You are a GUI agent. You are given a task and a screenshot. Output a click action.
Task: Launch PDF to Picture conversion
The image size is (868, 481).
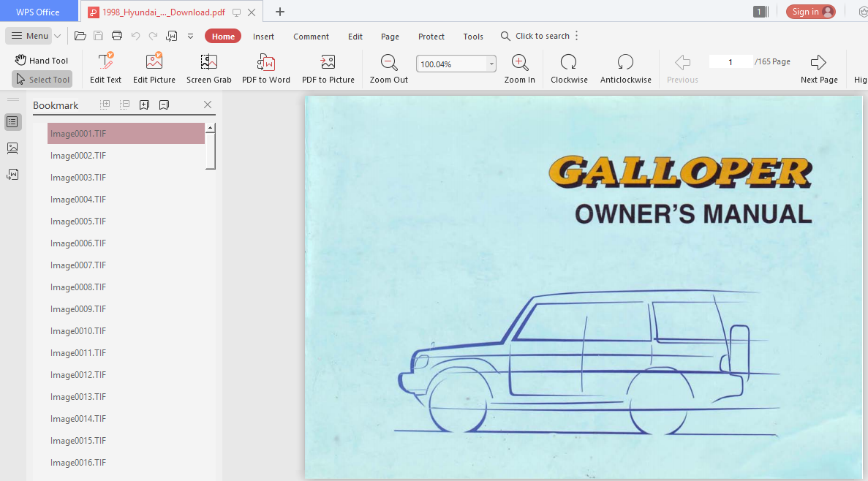[328, 68]
